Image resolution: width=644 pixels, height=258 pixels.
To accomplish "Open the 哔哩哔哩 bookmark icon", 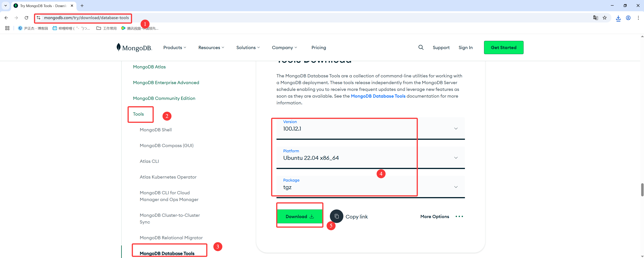I will (55, 28).
